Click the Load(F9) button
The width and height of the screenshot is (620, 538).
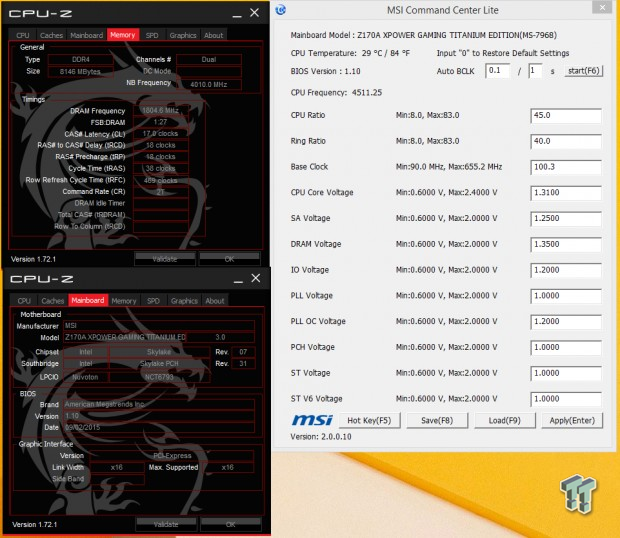[x=505, y=420]
